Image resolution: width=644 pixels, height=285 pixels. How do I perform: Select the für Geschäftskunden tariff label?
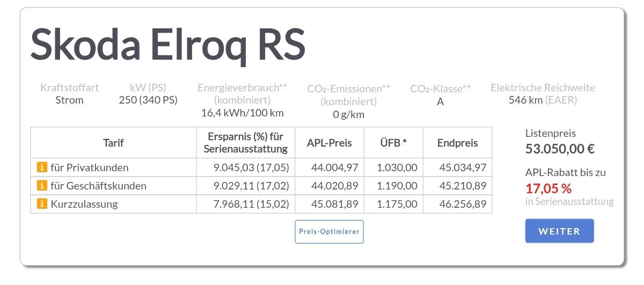click(98, 186)
